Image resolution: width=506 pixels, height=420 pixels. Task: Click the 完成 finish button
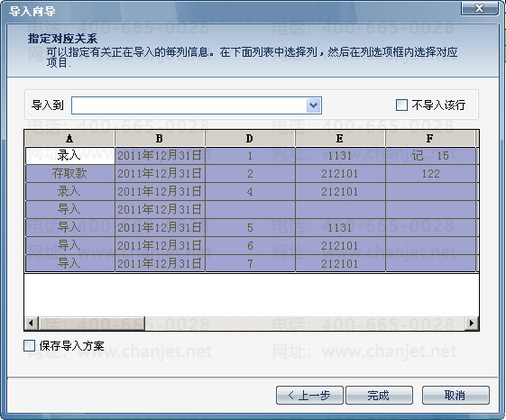point(379,395)
